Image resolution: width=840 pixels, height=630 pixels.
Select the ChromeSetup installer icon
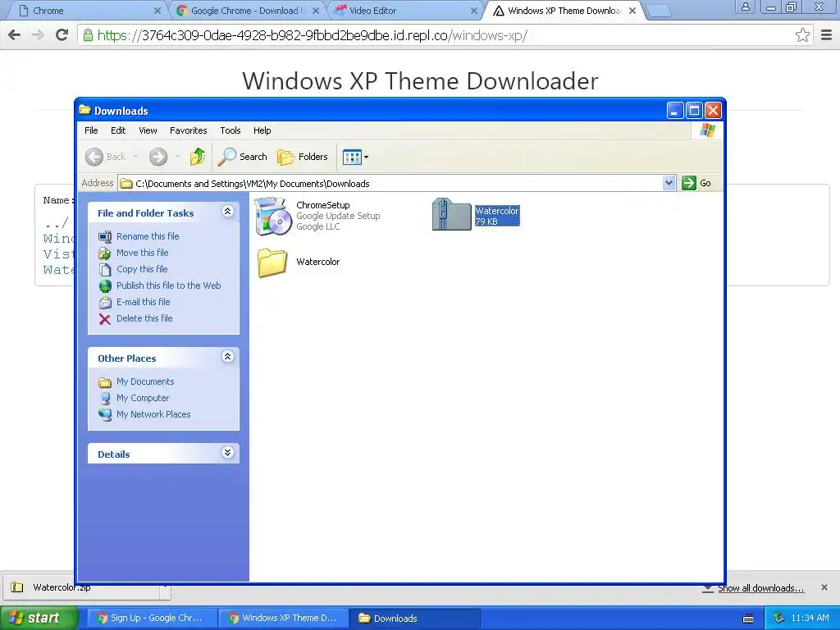tap(272, 216)
